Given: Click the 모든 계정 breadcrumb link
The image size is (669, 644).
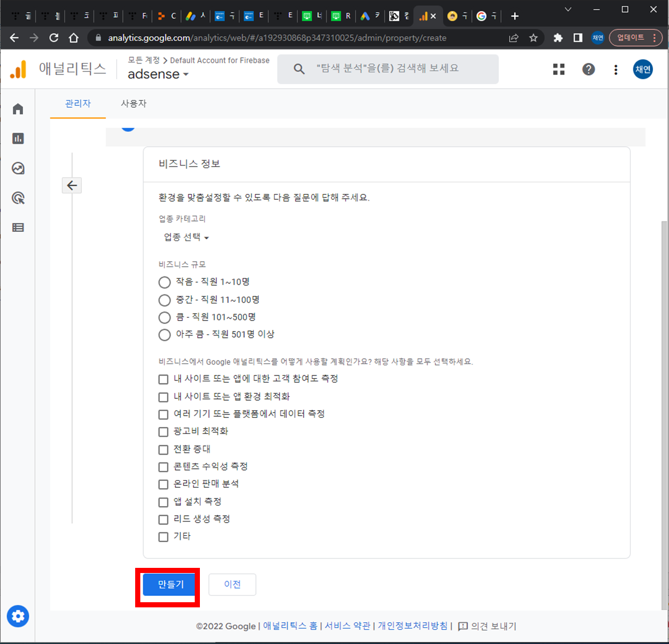Looking at the screenshot, I should [x=144, y=60].
